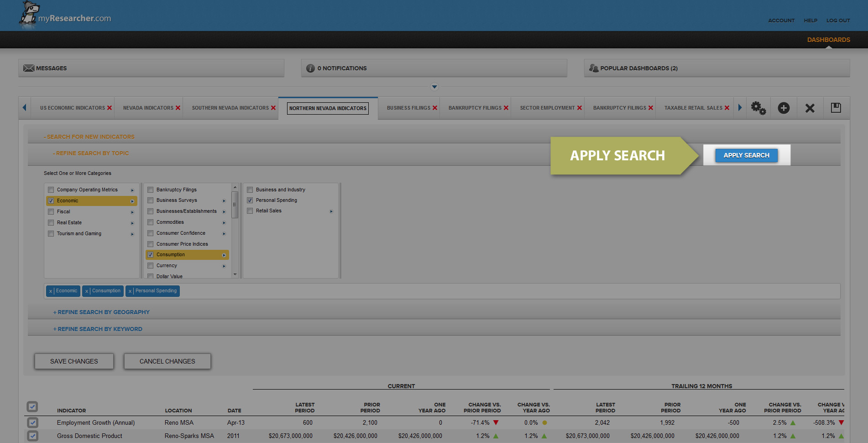The image size is (868, 443).
Task: Check the Fiscal category checkbox
Action: tap(51, 212)
